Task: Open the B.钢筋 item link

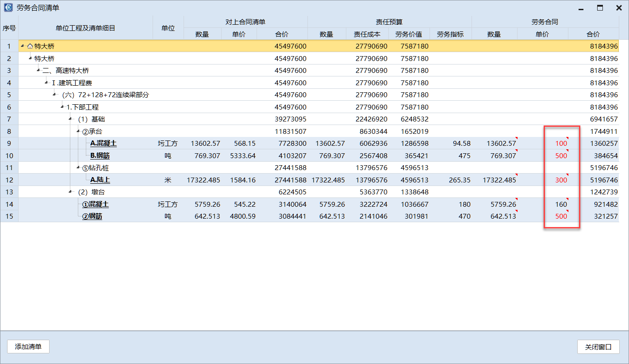Action: [100, 155]
